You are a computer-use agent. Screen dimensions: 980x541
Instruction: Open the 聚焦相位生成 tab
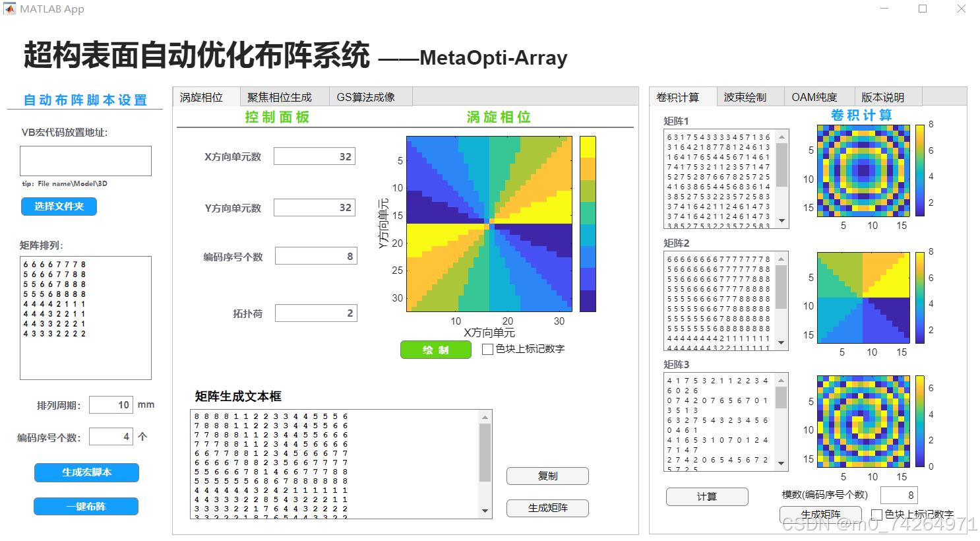click(284, 97)
